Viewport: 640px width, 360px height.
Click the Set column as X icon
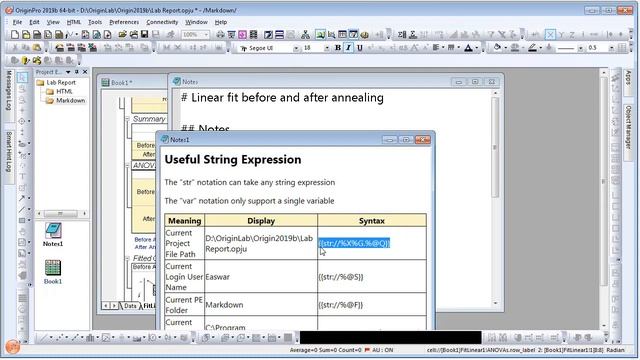[550, 35]
